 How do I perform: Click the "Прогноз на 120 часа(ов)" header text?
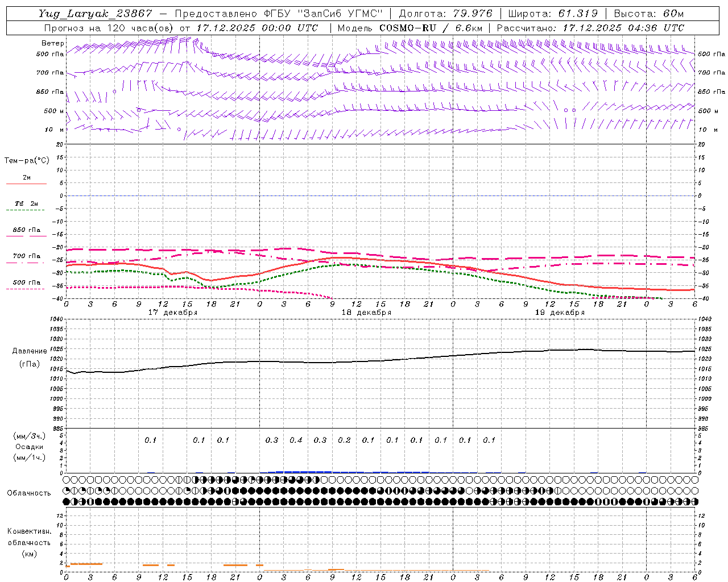[109, 28]
